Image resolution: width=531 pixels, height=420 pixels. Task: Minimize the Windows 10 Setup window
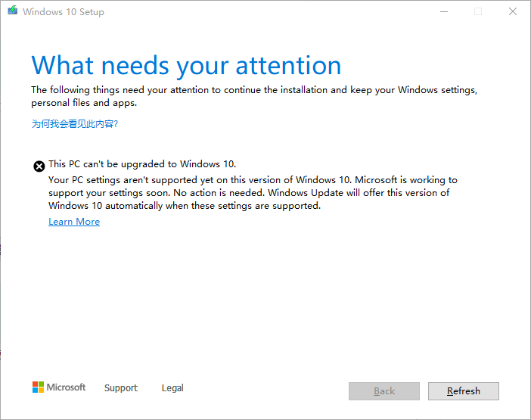click(444, 11)
